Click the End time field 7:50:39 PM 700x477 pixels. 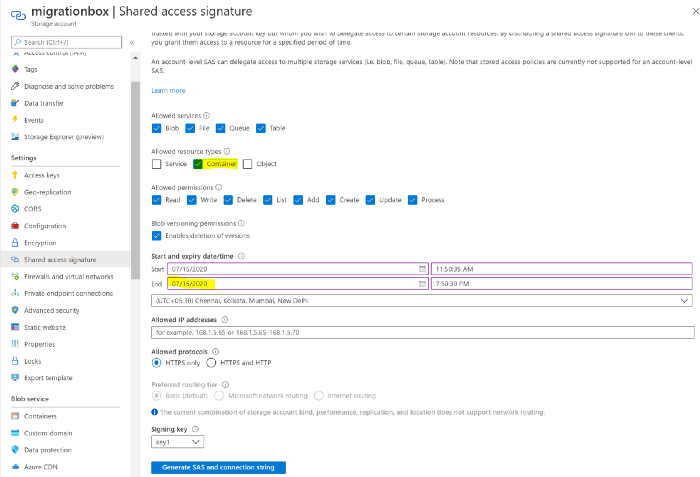[x=562, y=284]
